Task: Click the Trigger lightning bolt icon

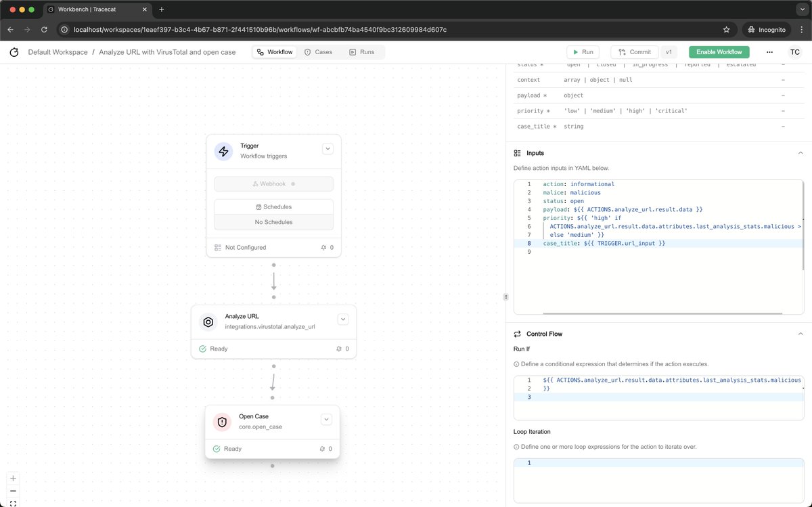Action: (223, 151)
